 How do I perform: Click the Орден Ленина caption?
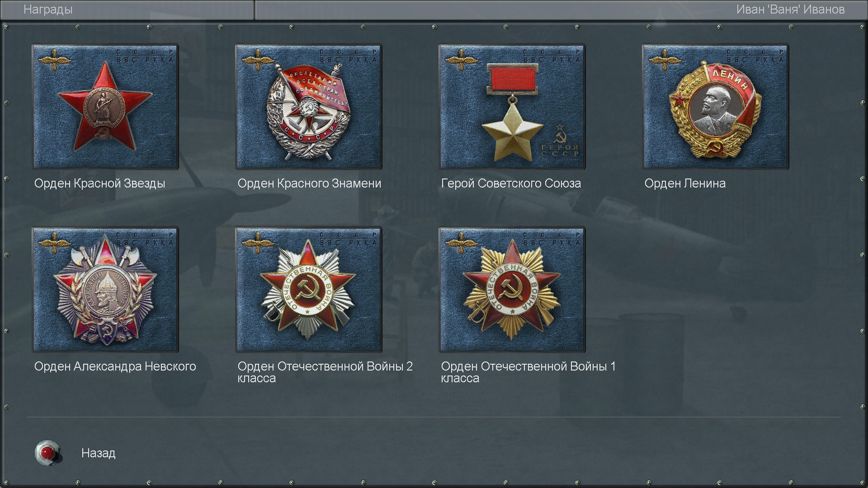685,183
